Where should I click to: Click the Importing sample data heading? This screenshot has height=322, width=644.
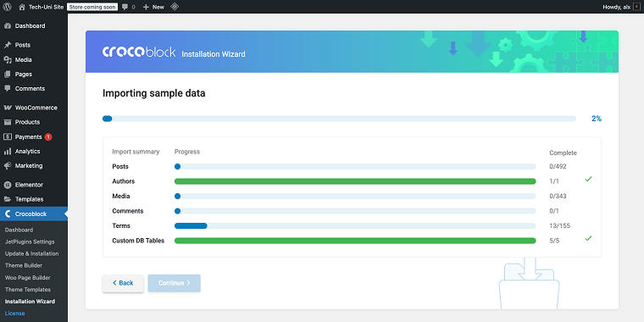pos(154,94)
